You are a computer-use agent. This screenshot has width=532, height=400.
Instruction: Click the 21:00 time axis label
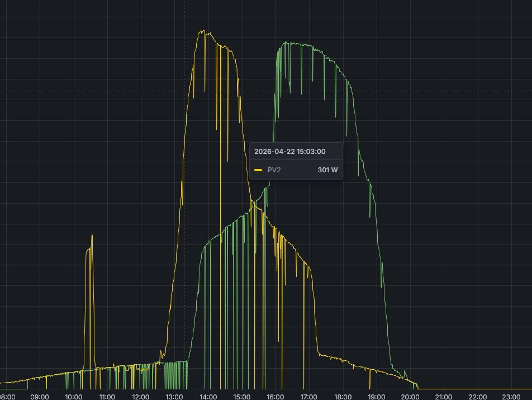pyautogui.click(x=444, y=397)
